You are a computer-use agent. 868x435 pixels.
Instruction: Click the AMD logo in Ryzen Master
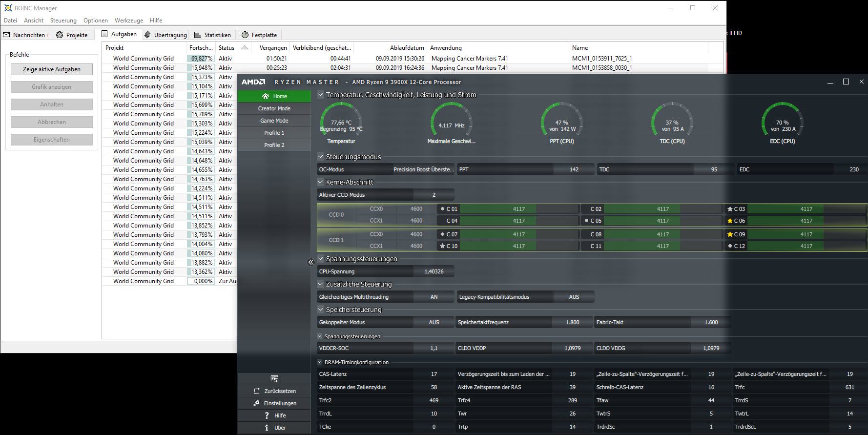253,82
